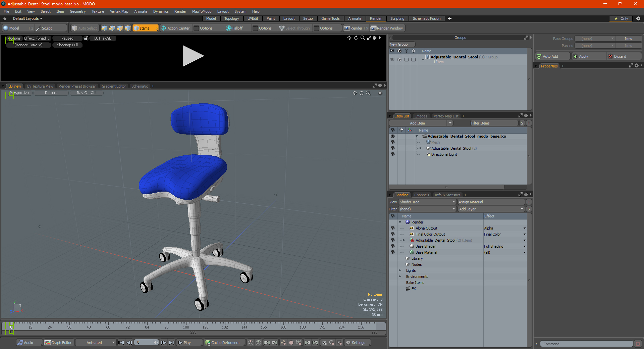Toggle visibility of Base Material

tap(392, 252)
